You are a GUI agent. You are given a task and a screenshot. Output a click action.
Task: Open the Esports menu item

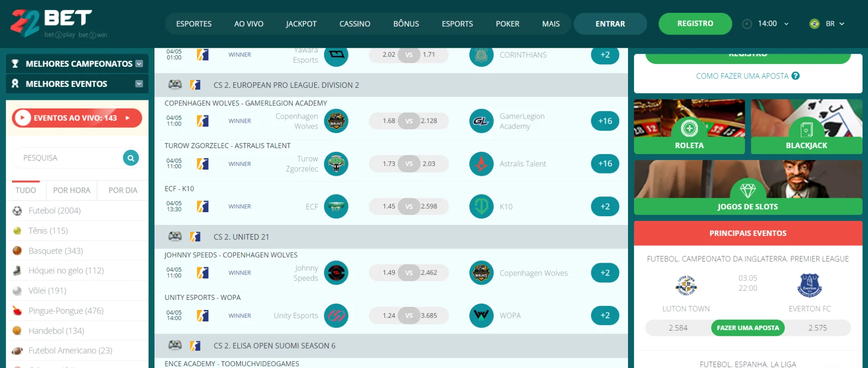point(457,24)
